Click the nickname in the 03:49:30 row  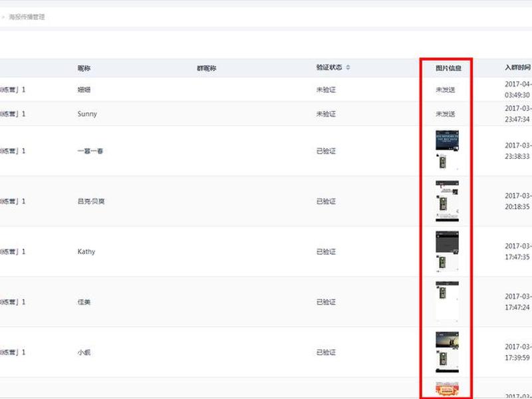tap(84, 90)
